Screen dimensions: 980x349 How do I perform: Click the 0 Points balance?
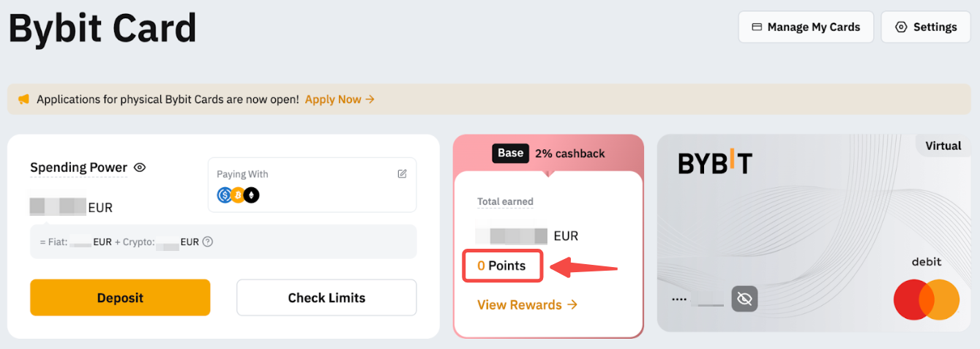point(502,266)
